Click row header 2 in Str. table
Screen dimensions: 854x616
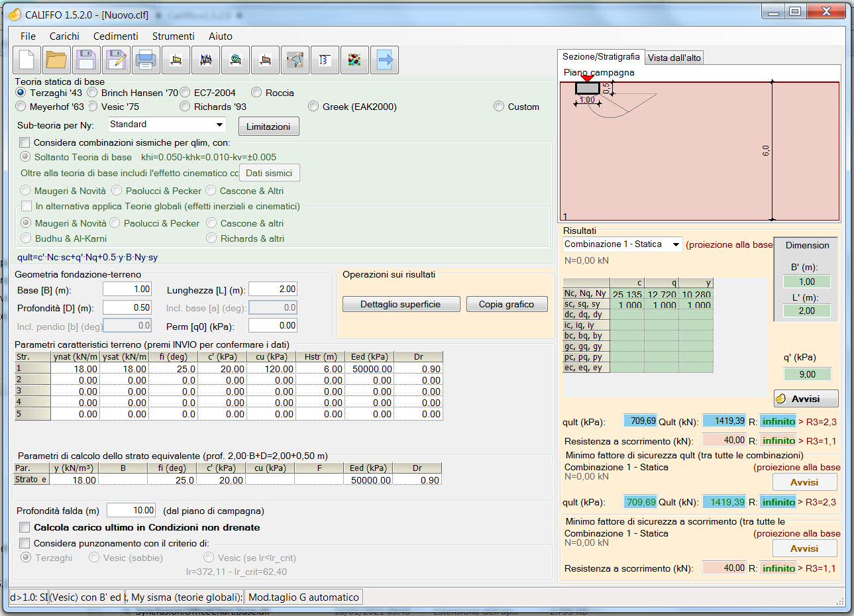(x=32, y=380)
